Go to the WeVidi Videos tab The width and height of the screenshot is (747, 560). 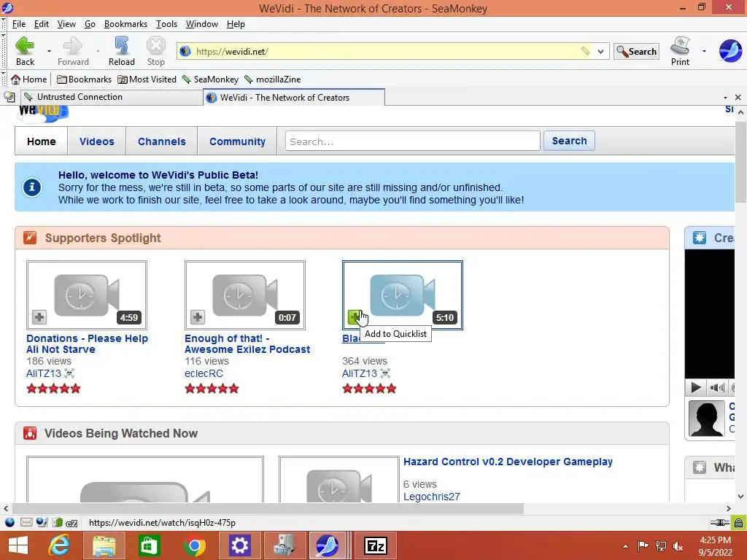point(97,141)
